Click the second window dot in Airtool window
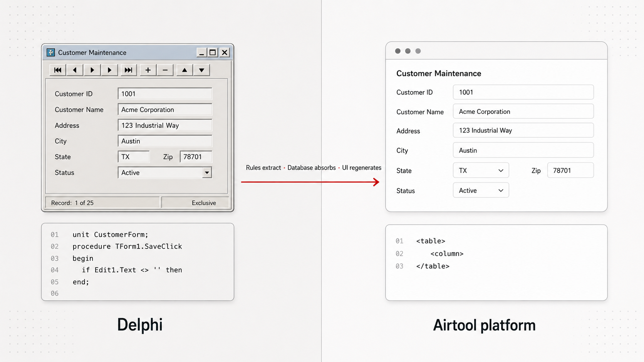 pyautogui.click(x=408, y=51)
